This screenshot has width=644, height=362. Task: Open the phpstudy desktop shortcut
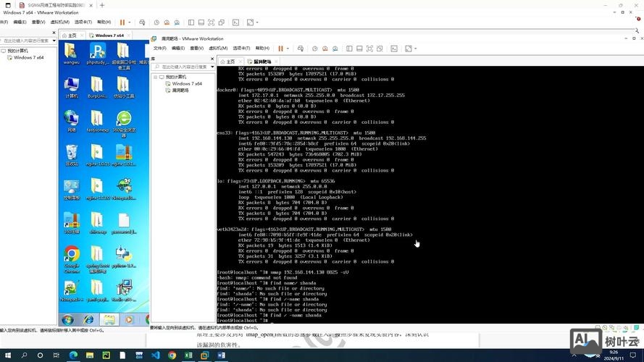[97, 52]
